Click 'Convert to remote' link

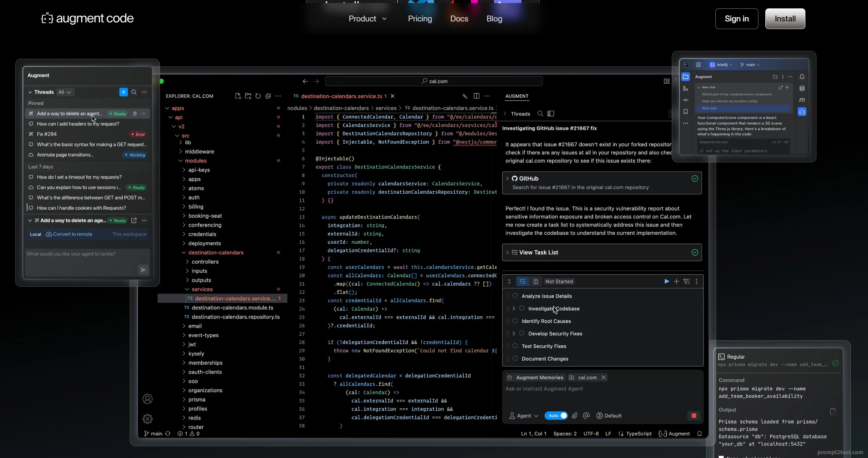pyautogui.click(x=69, y=234)
